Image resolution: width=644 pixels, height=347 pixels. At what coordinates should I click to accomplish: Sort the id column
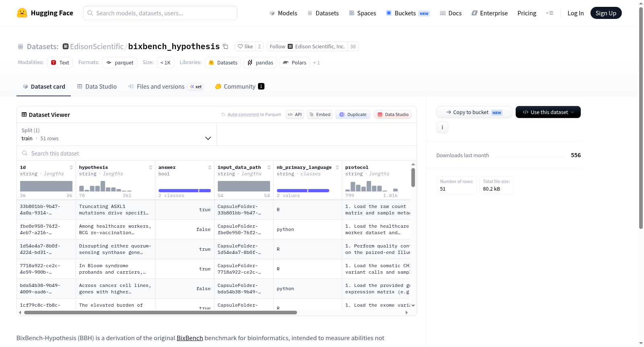pyautogui.click(x=71, y=167)
